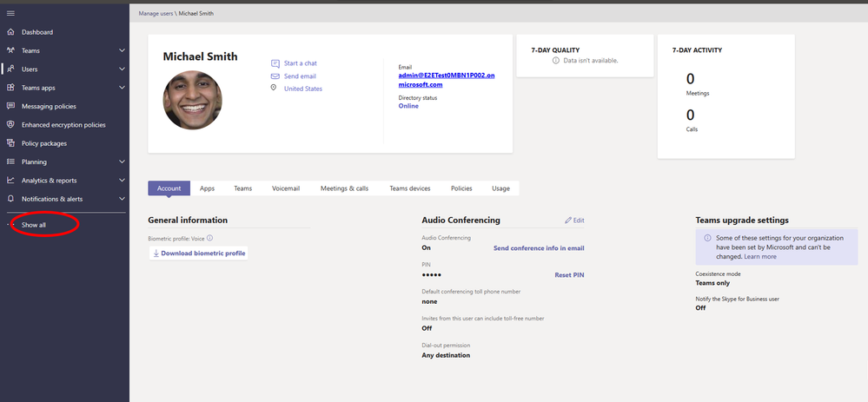The image size is (868, 402).
Task: Click Michael Smith's profile photo
Action: tap(192, 100)
